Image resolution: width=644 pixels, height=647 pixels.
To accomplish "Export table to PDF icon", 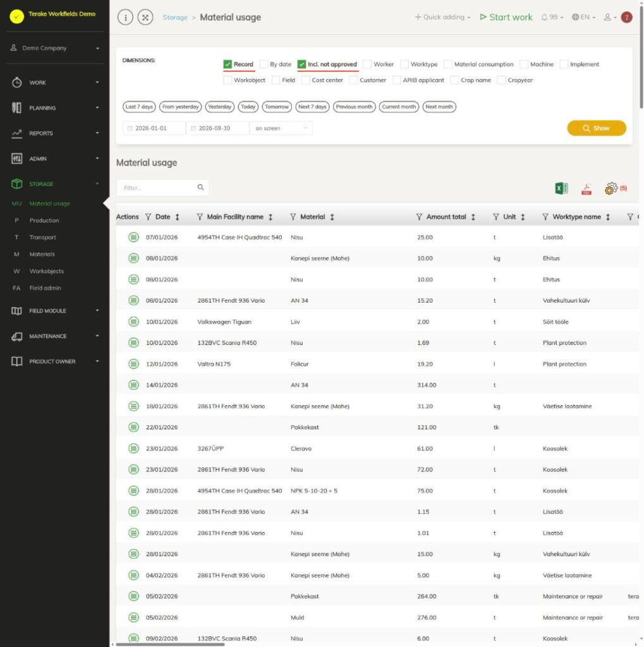I will click(x=586, y=188).
